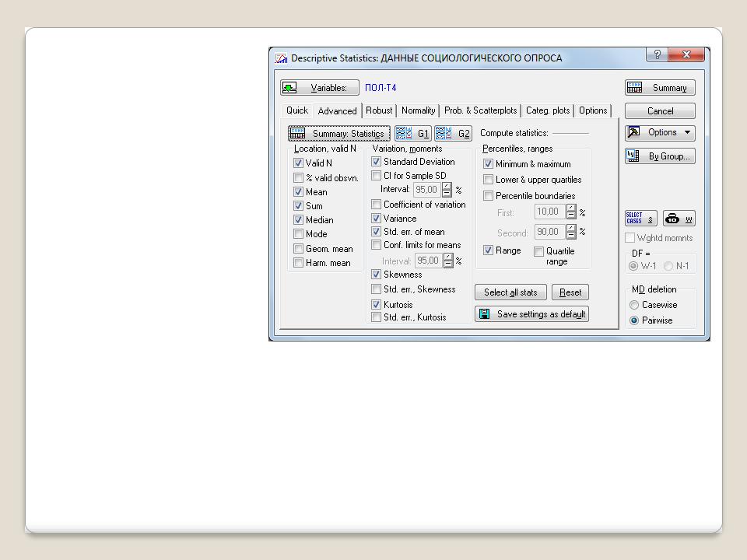Click CI for Sample SD interval field
The image size is (747, 560).
427,190
